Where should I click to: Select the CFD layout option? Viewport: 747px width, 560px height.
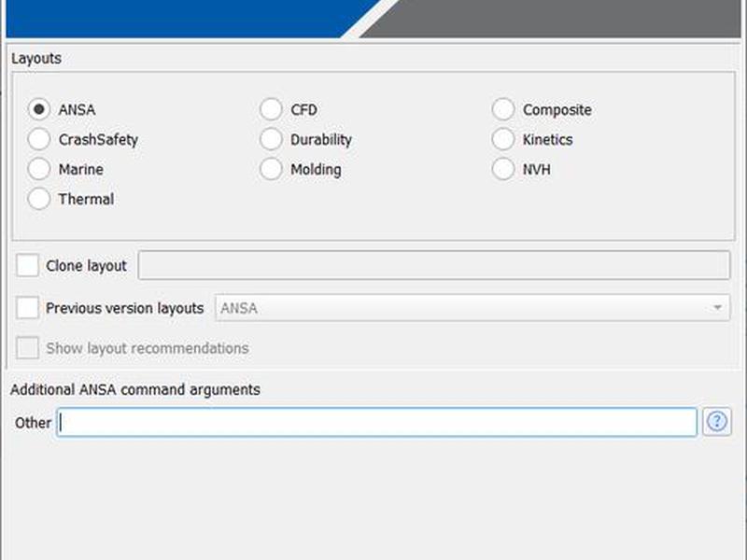click(x=271, y=109)
